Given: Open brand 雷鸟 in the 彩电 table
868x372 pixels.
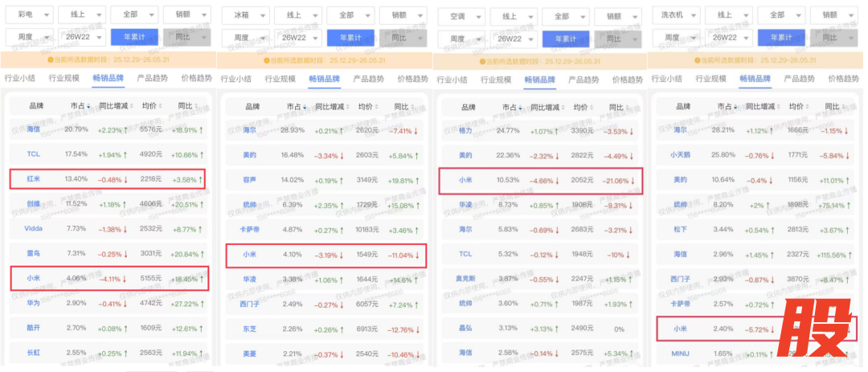Looking at the screenshot, I should (34, 253).
